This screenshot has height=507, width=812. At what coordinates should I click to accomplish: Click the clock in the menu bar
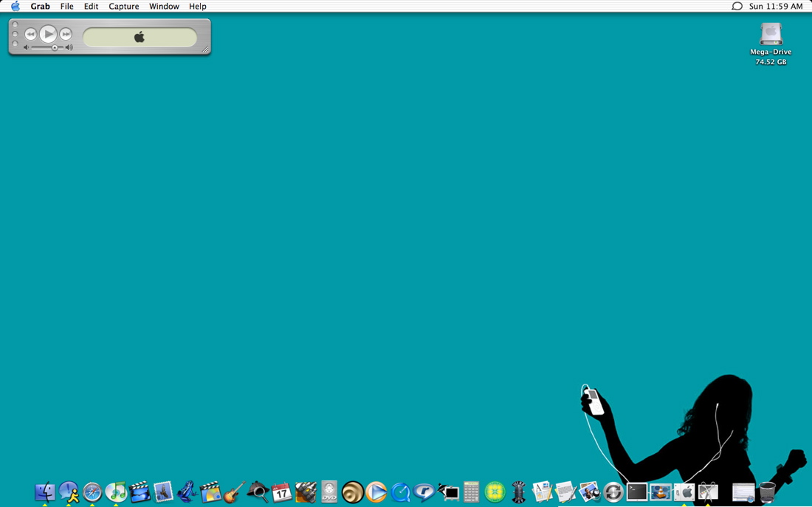click(776, 6)
